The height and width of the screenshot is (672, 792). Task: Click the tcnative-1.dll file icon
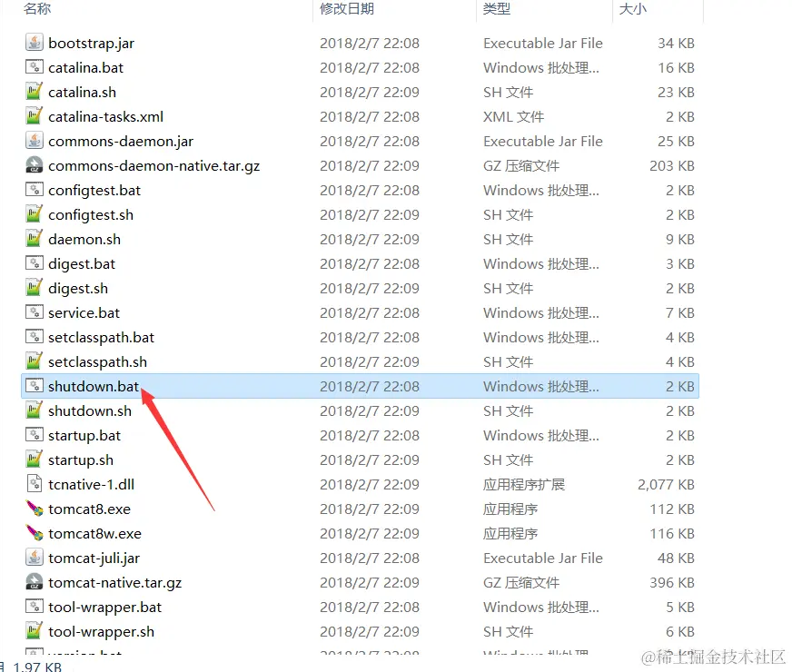point(34,484)
